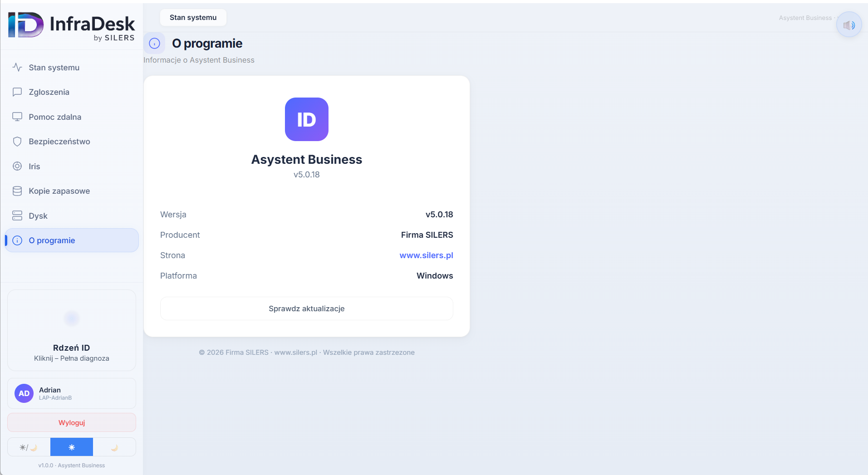Click Sprawdz aktualizacje button
The image size is (868, 475).
pos(307,309)
